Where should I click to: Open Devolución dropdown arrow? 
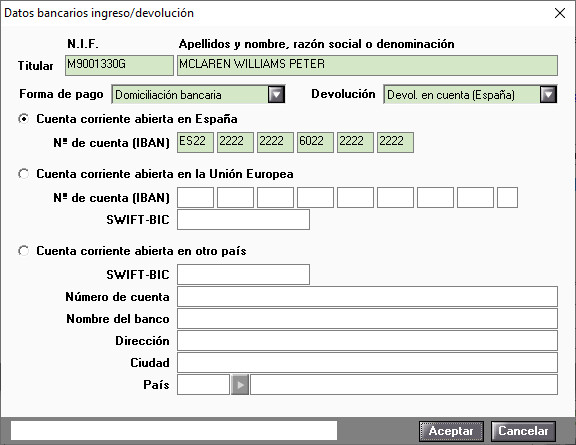tap(548, 94)
